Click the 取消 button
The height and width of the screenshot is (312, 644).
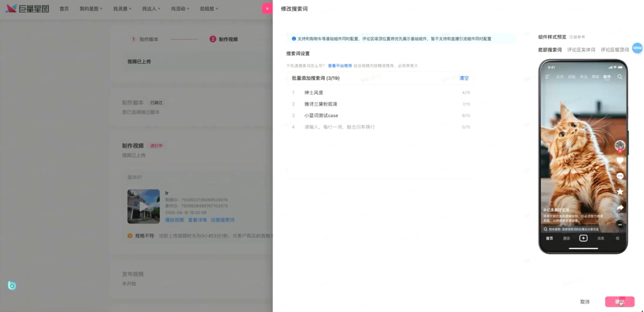pos(585,302)
